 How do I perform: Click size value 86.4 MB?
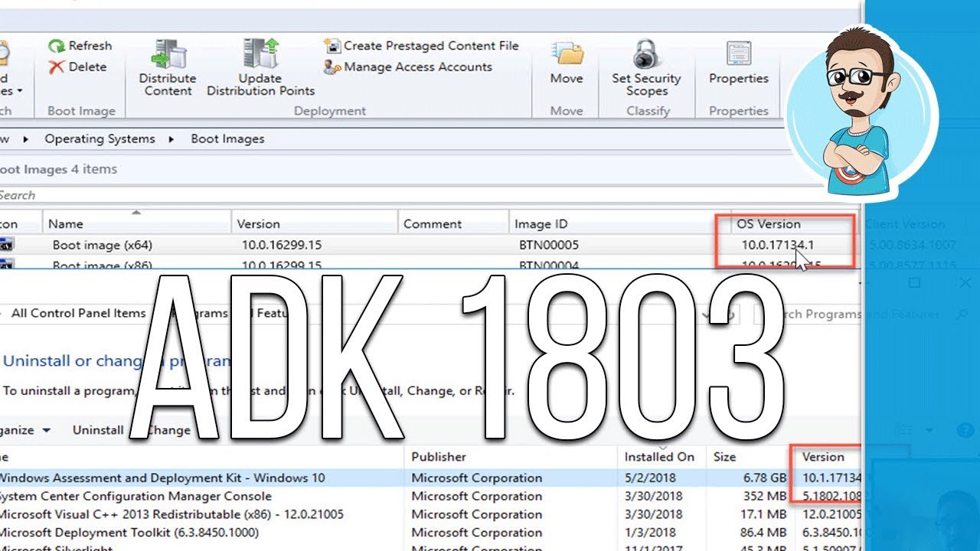762,533
